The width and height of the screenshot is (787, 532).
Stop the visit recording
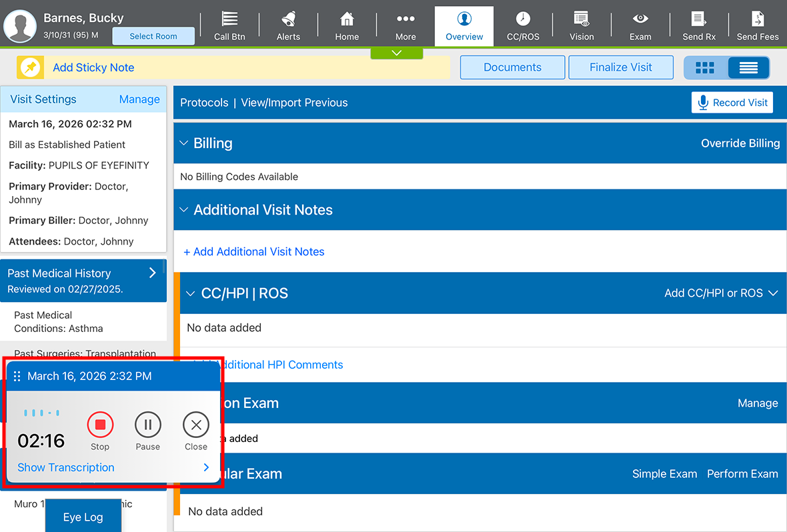pos(100,425)
